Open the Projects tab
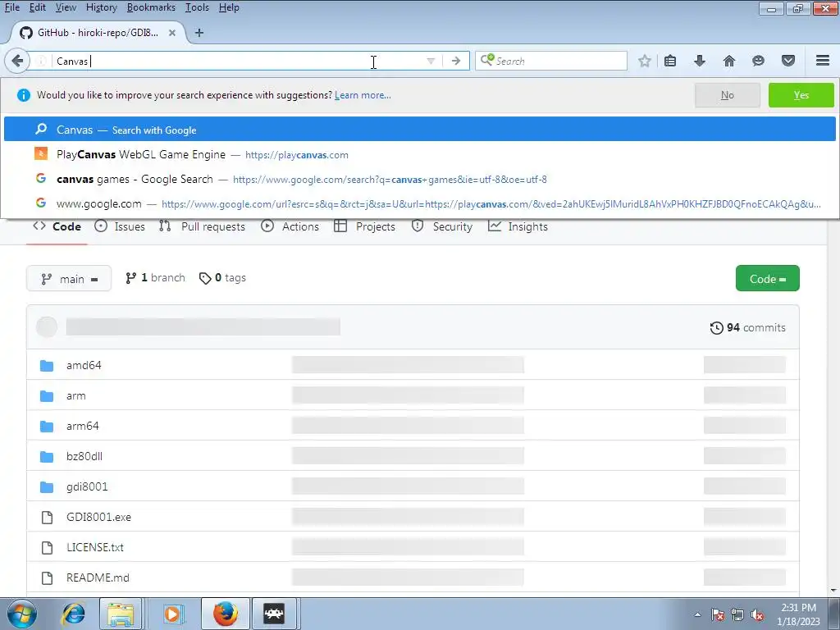 pyautogui.click(x=364, y=226)
